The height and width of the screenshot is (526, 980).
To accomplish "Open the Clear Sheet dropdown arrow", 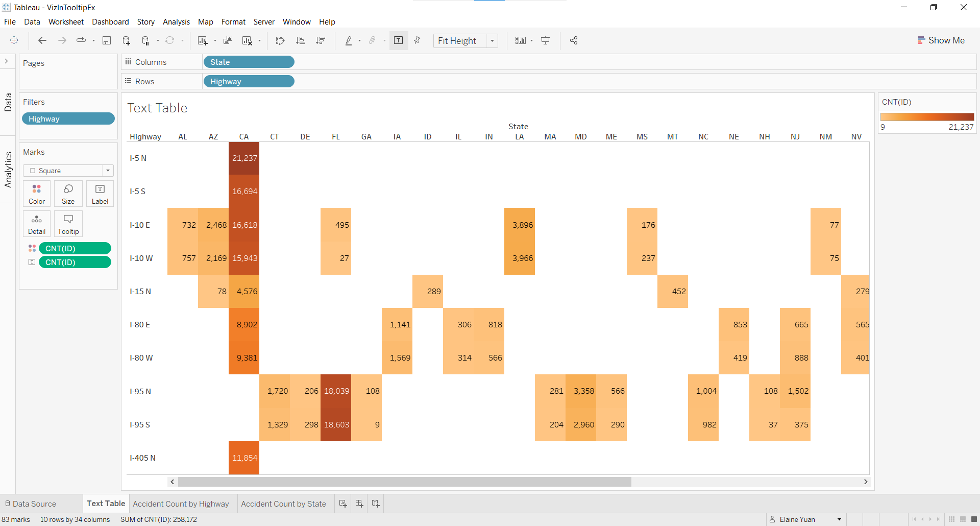I will tap(260, 41).
